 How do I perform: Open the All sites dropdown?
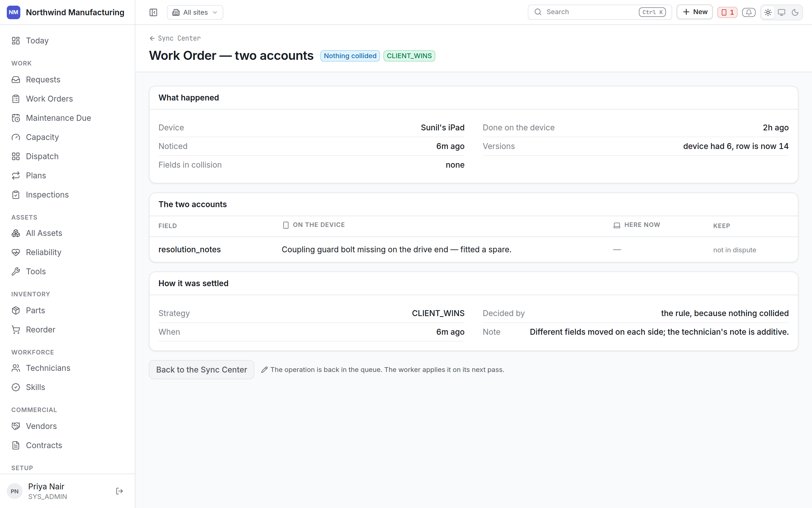coord(195,12)
